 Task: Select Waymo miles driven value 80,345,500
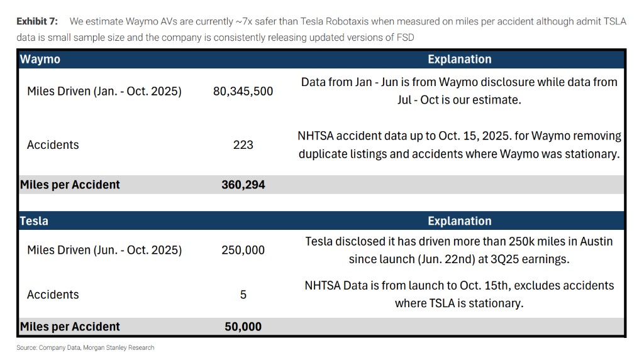243,91
